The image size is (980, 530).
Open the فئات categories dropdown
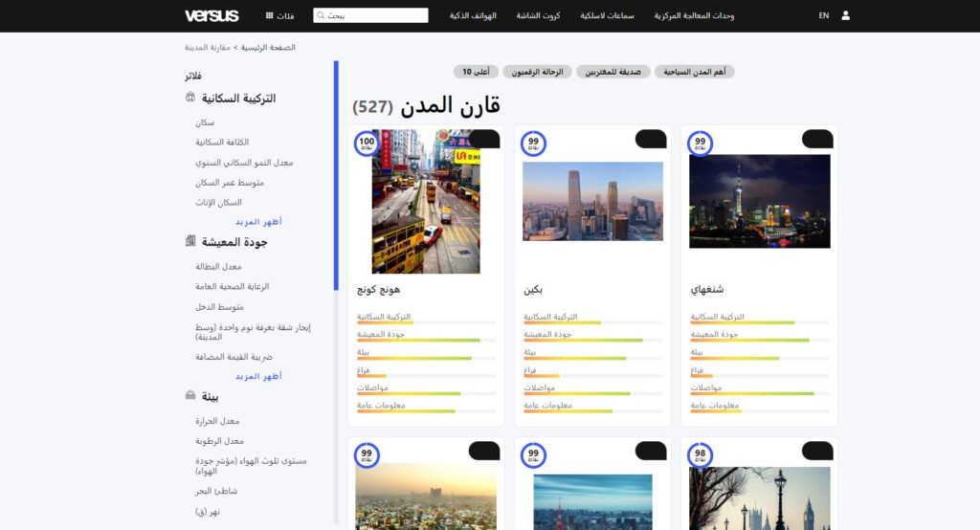coord(285,16)
